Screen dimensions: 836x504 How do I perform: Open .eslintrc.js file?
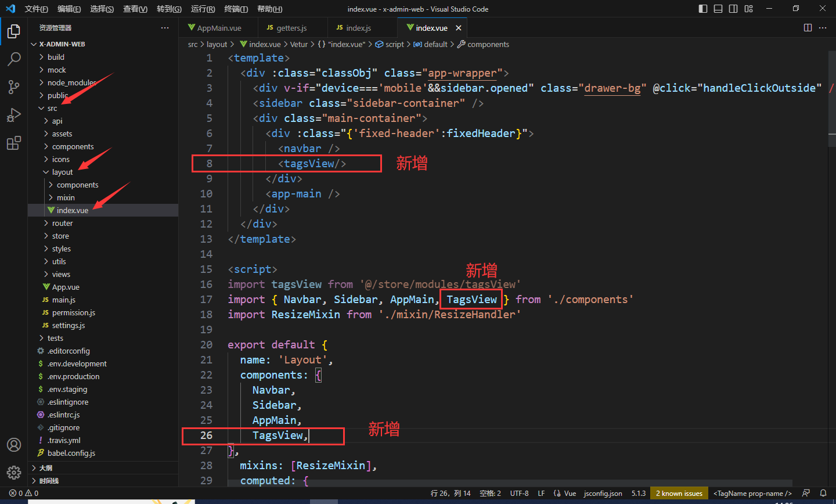coord(103,415)
